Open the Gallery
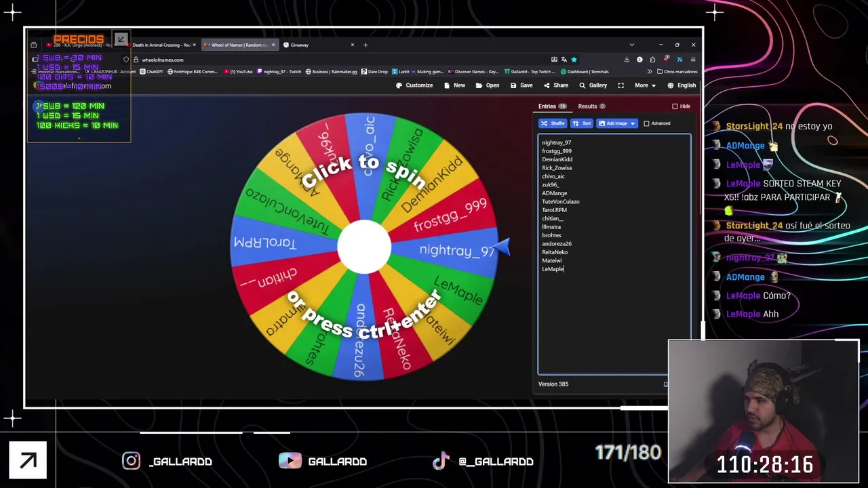The image size is (868, 488). pos(593,85)
